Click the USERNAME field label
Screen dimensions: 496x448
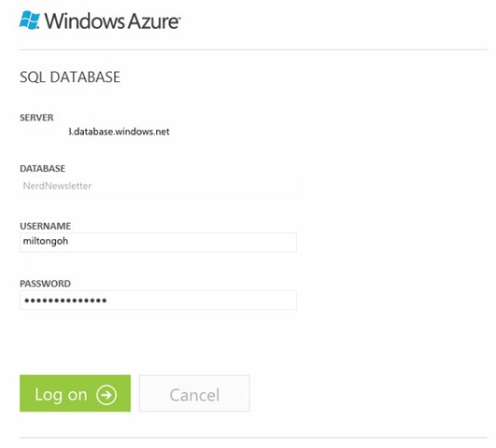coord(45,226)
